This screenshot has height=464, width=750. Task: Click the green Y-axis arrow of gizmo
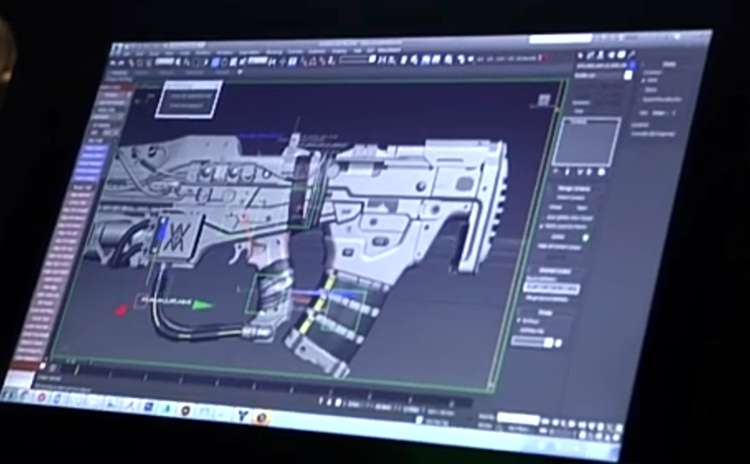(x=202, y=304)
